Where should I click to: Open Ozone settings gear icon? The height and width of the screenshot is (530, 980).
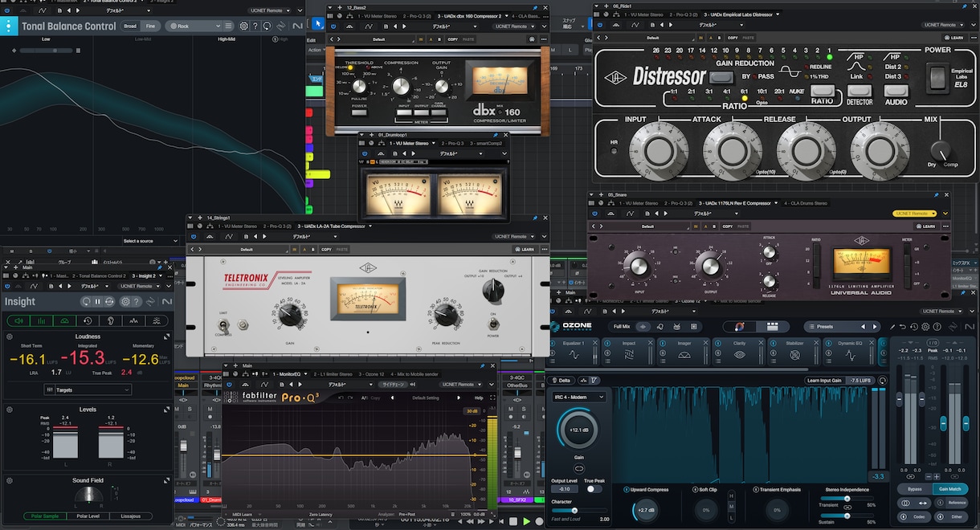click(x=925, y=327)
